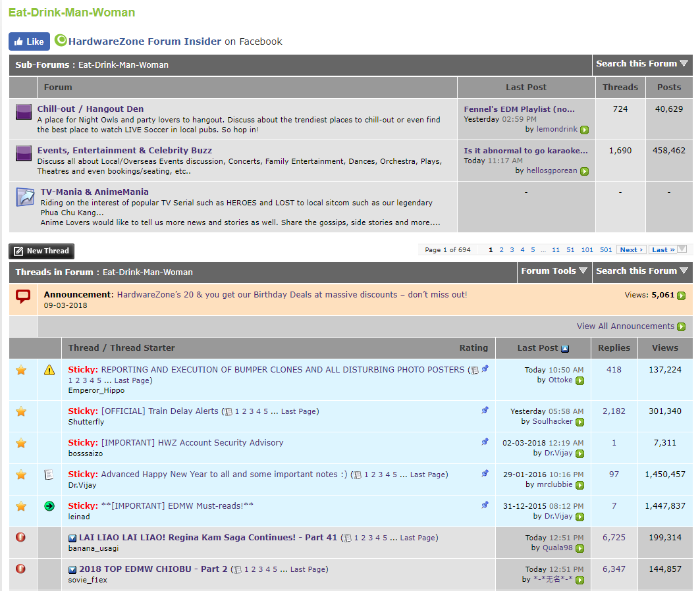The image size is (700, 591).
Task: Sort threads by Last Post column
Action: click(537, 348)
